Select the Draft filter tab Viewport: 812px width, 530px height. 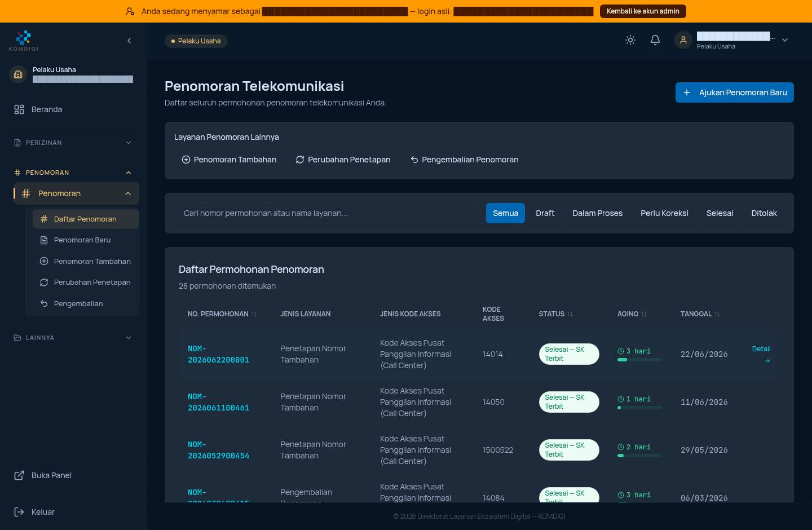pyautogui.click(x=545, y=213)
